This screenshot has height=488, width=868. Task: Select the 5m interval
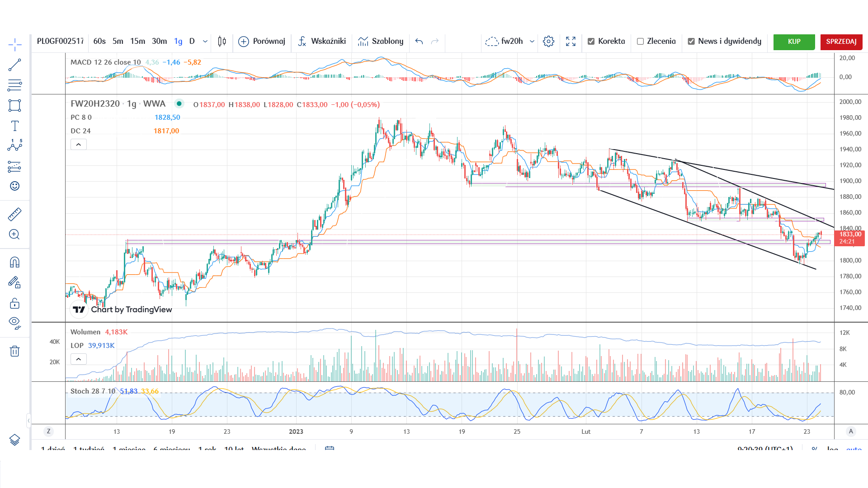pyautogui.click(x=118, y=42)
